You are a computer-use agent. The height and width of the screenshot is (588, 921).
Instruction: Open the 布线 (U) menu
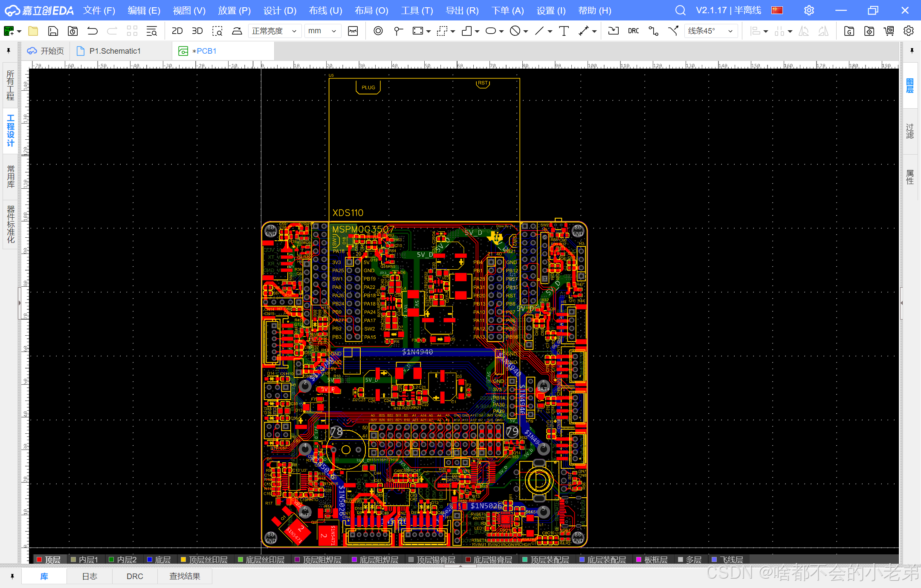[x=326, y=11]
